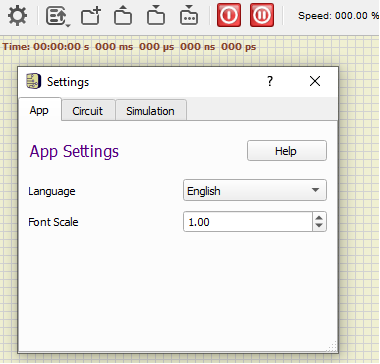Open the settings gear in toolbar

(x=17, y=15)
